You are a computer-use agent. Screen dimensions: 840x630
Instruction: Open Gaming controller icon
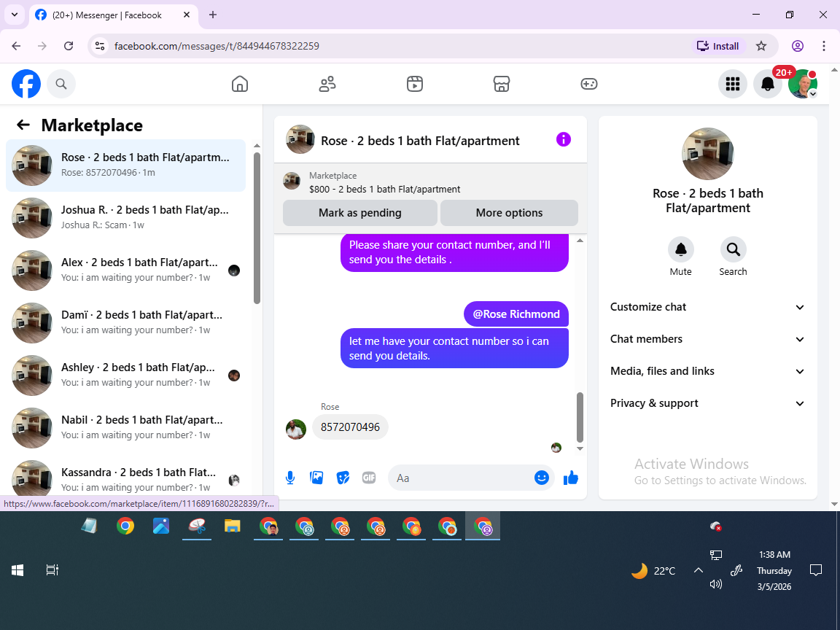(588, 84)
